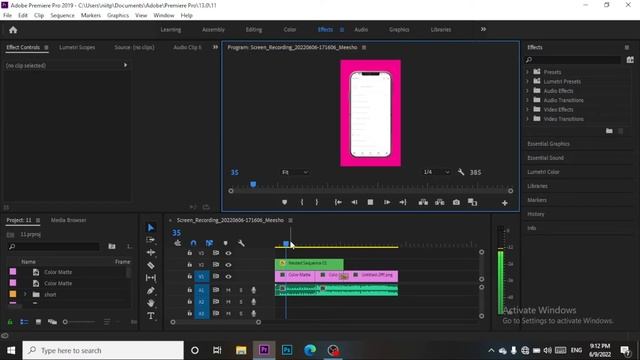The width and height of the screenshot is (640, 360).
Task: Open File Explorer from the taskbar
Action: click(241, 350)
